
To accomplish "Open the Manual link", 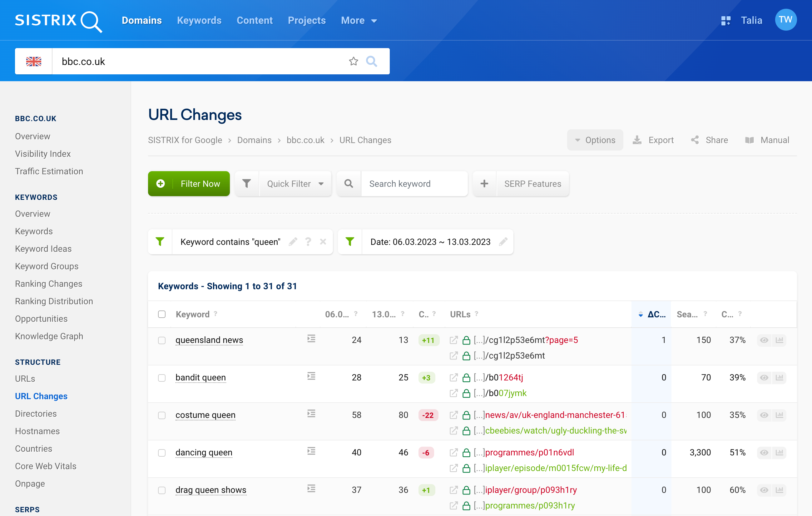I will [x=767, y=140].
